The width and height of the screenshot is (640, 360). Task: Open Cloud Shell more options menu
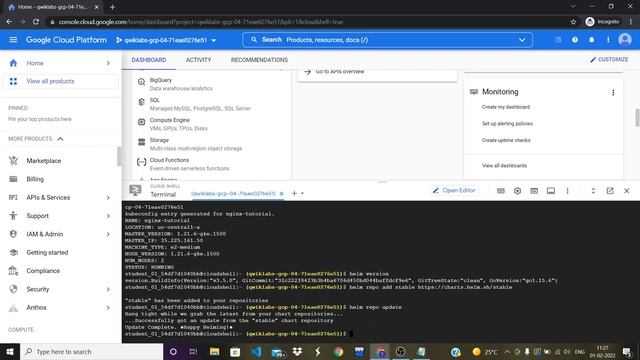coord(567,191)
